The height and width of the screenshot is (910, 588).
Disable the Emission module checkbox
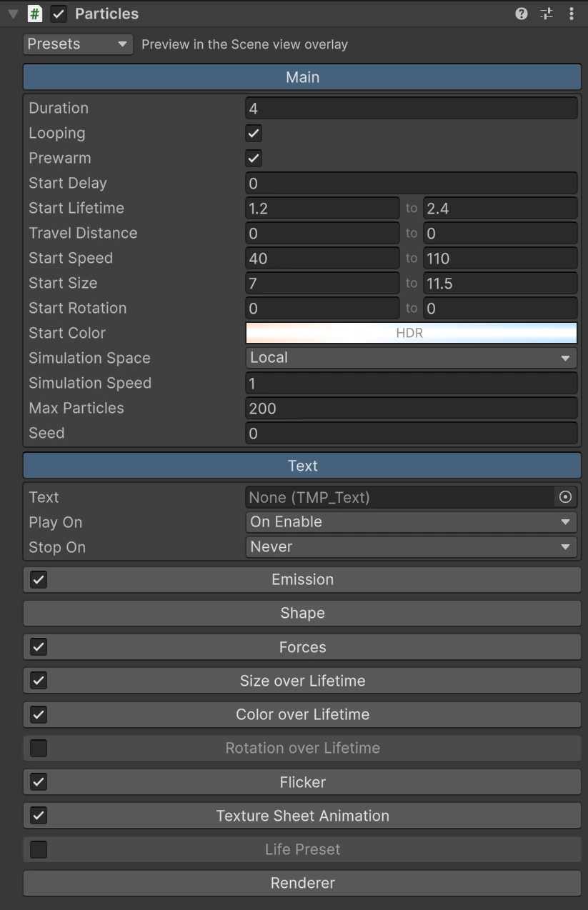[39, 579]
